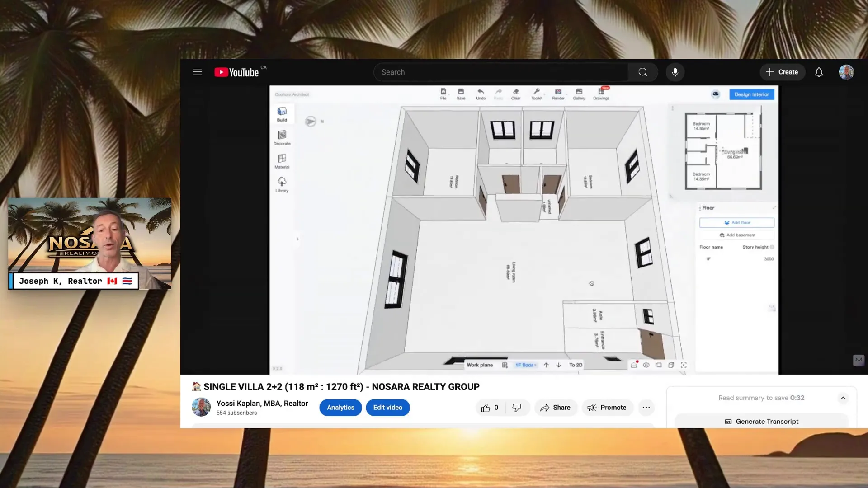The image size is (868, 488).
Task: Click the Analytics button
Action: (x=340, y=408)
